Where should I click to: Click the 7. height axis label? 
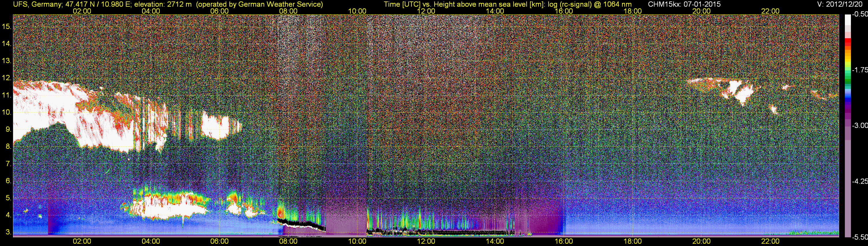tap(8, 164)
